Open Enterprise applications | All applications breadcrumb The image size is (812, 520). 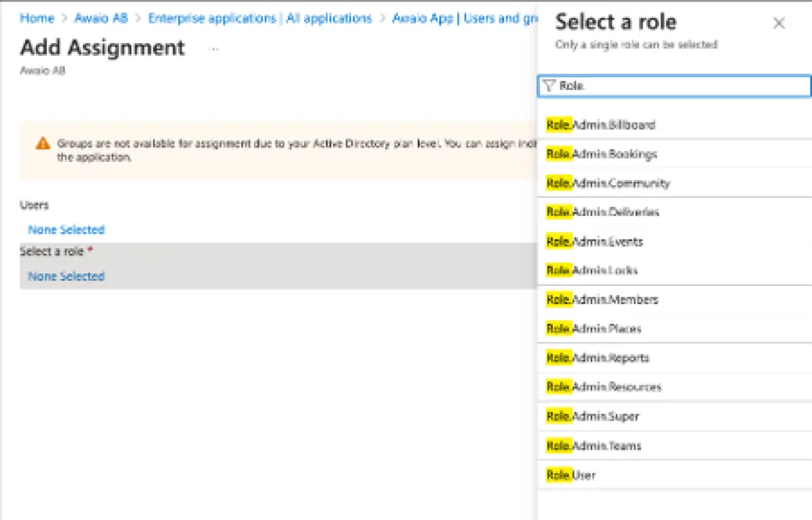pos(260,18)
